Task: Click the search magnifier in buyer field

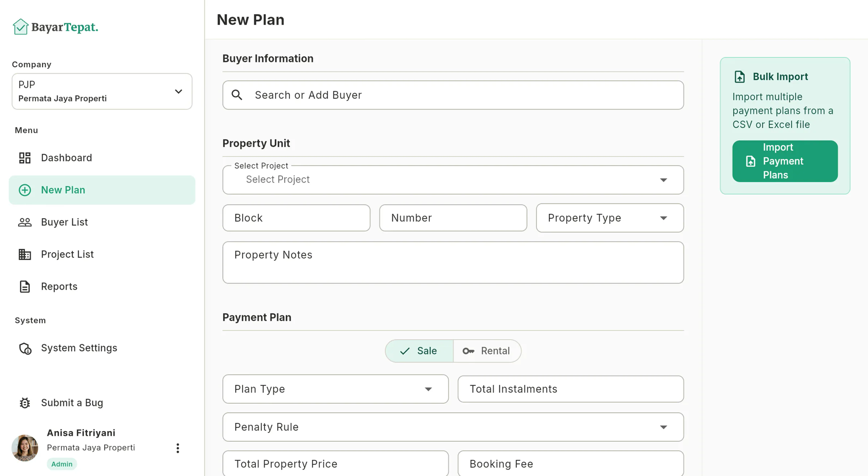Action: pos(237,95)
